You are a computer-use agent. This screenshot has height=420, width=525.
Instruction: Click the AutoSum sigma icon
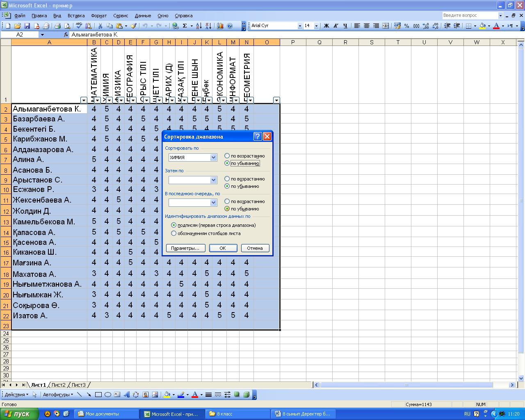point(185,26)
